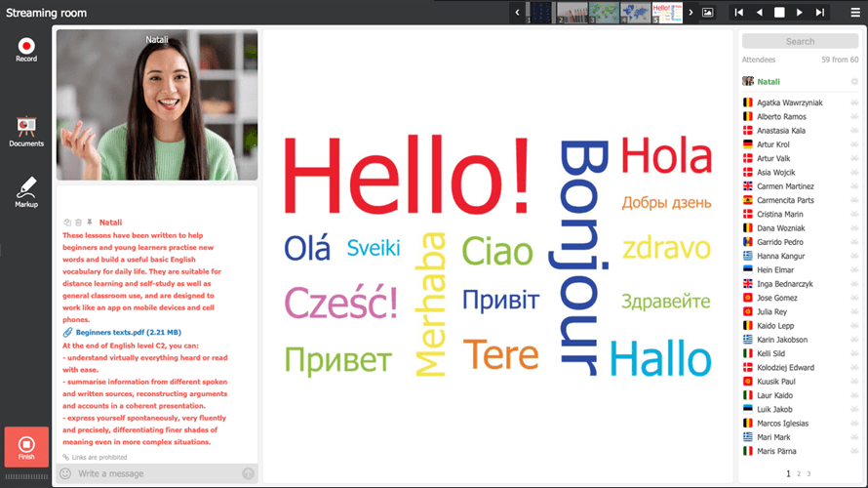The width and height of the screenshot is (868, 488).
Task: Toggle the icon next to Artur Krol
Action: click(x=854, y=144)
